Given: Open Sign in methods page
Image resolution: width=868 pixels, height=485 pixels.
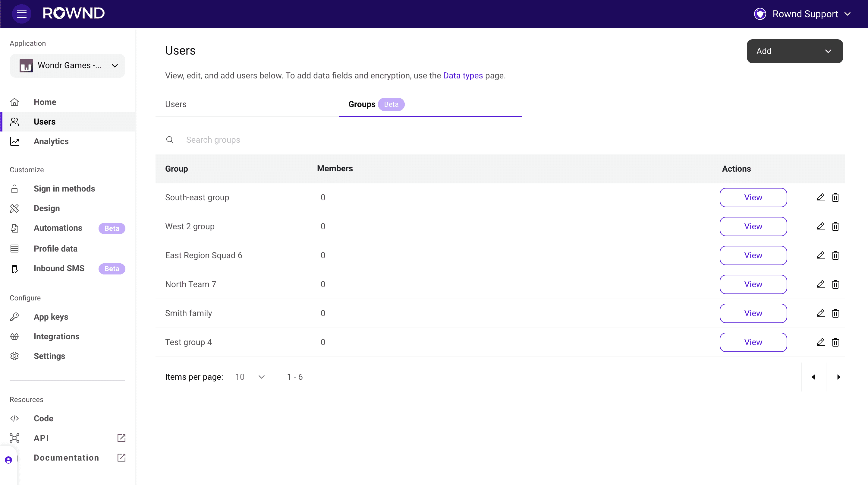Looking at the screenshot, I should [64, 189].
